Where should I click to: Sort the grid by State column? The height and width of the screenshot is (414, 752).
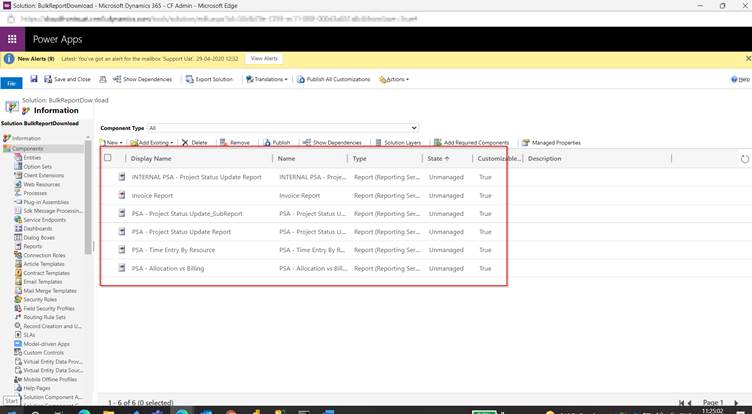click(439, 158)
